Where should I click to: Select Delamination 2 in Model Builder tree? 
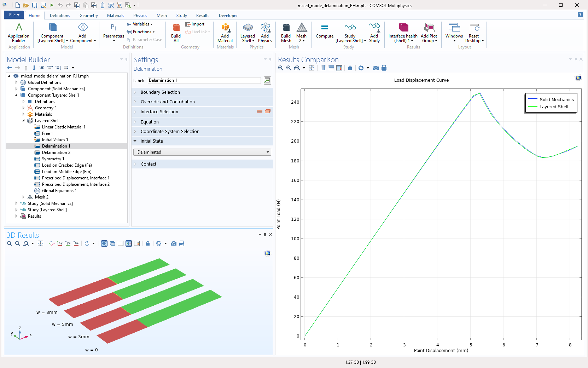pos(56,153)
